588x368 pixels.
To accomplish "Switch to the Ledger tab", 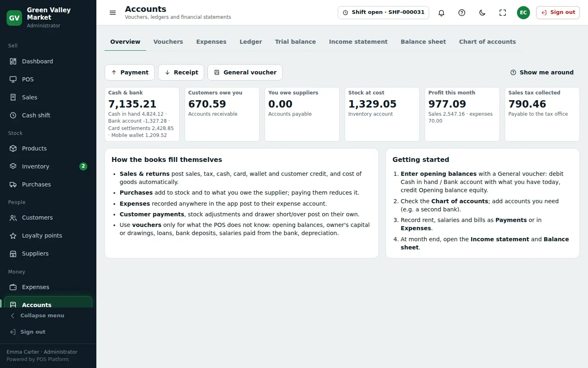I will [x=251, y=42].
